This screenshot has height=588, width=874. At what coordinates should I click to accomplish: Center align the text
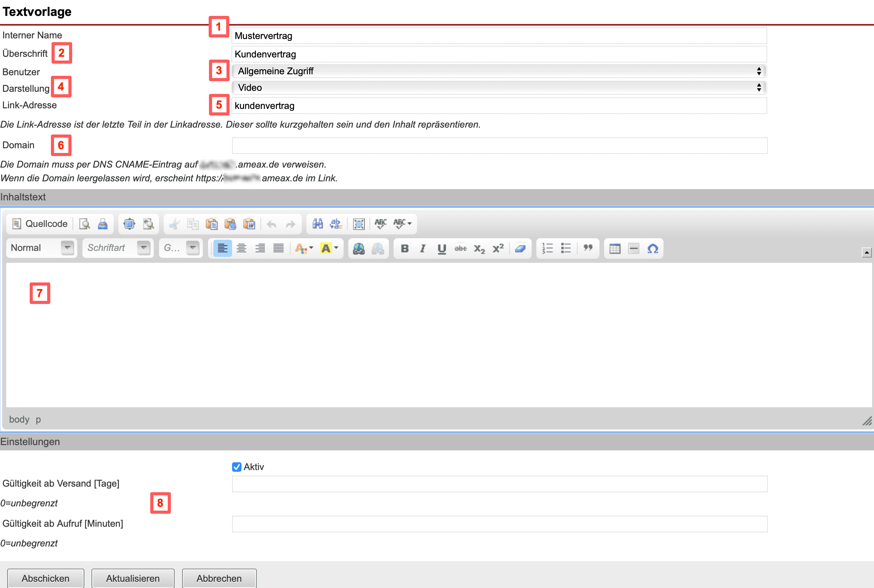pyautogui.click(x=241, y=248)
